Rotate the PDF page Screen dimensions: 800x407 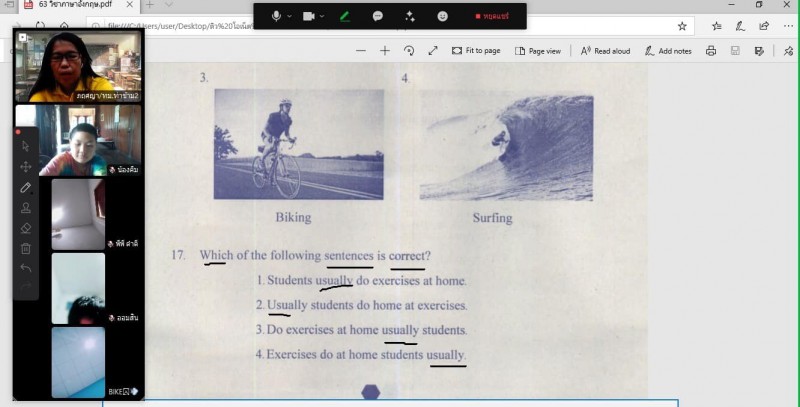coord(409,51)
